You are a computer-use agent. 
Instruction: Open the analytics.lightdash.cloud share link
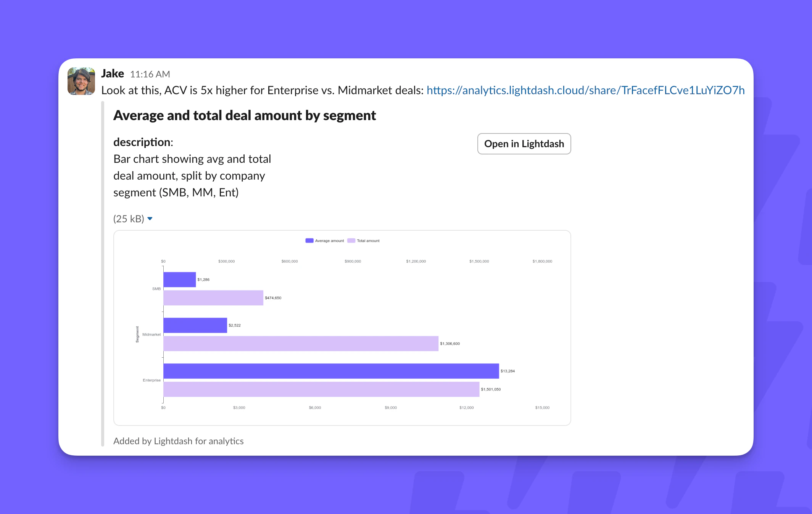click(x=585, y=90)
